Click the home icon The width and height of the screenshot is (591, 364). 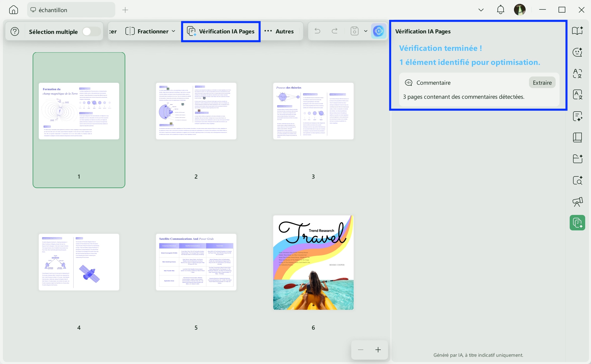tap(14, 10)
